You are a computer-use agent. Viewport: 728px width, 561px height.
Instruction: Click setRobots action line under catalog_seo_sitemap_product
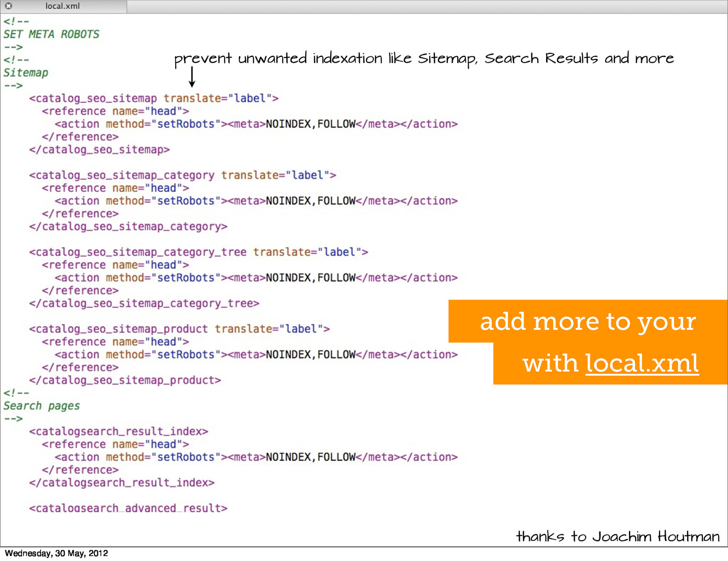(256, 355)
